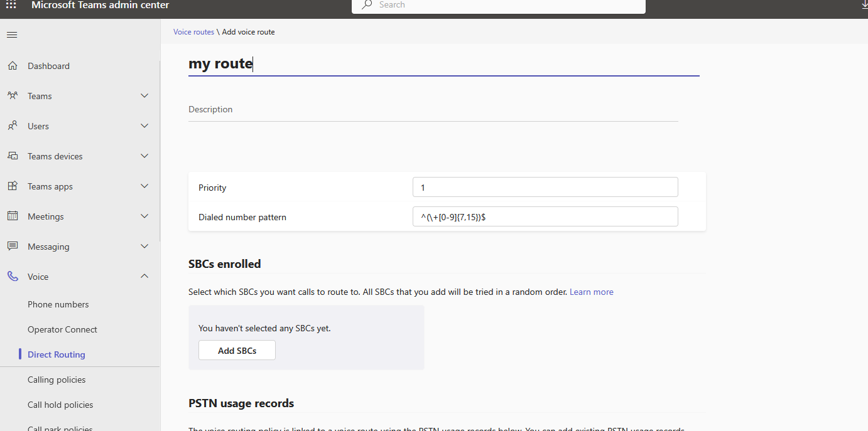Image resolution: width=868 pixels, height=431 pixels.
Task: Open Call park policies page
Action: pos(60,428)
